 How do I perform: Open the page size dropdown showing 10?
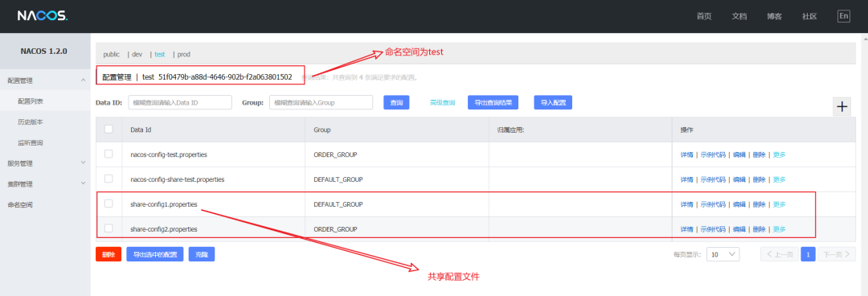click(723, 254)
